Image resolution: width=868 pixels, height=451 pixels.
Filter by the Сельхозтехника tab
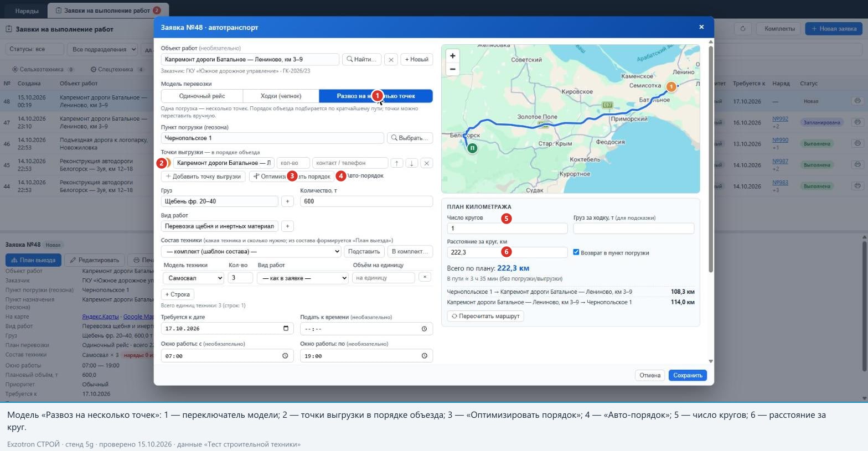(x=43, y=70)
